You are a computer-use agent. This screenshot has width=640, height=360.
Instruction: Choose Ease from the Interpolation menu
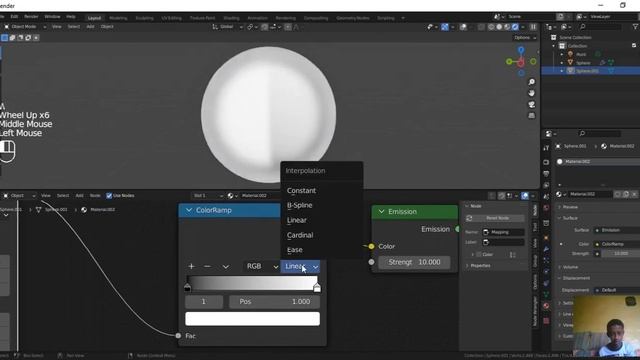point(322,250)
